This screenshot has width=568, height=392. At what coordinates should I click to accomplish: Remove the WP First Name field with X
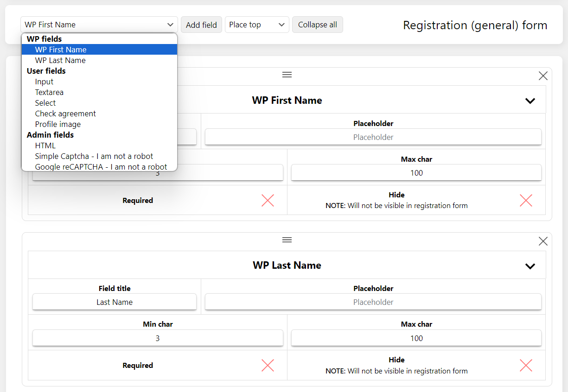[543, 76]
